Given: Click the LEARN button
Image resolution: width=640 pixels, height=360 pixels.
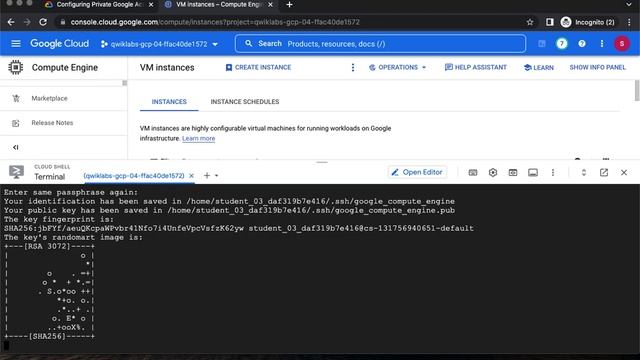Looking at the screenshot, I should click(x=539, y=67).
